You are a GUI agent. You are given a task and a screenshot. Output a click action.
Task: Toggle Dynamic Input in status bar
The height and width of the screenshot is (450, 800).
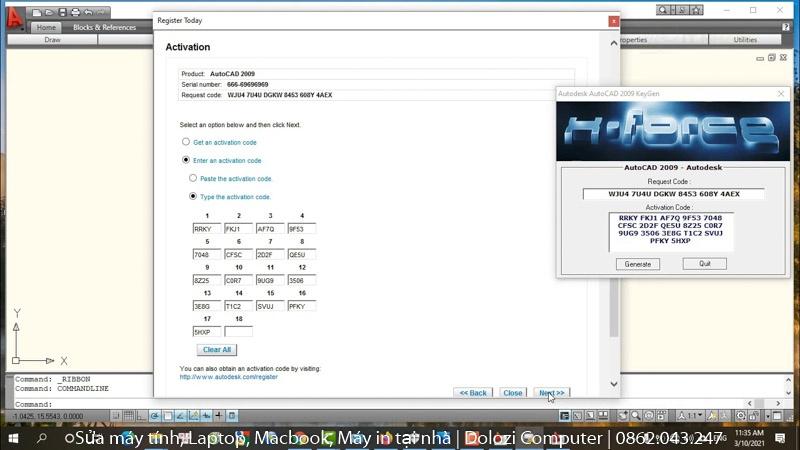[206, 416]
